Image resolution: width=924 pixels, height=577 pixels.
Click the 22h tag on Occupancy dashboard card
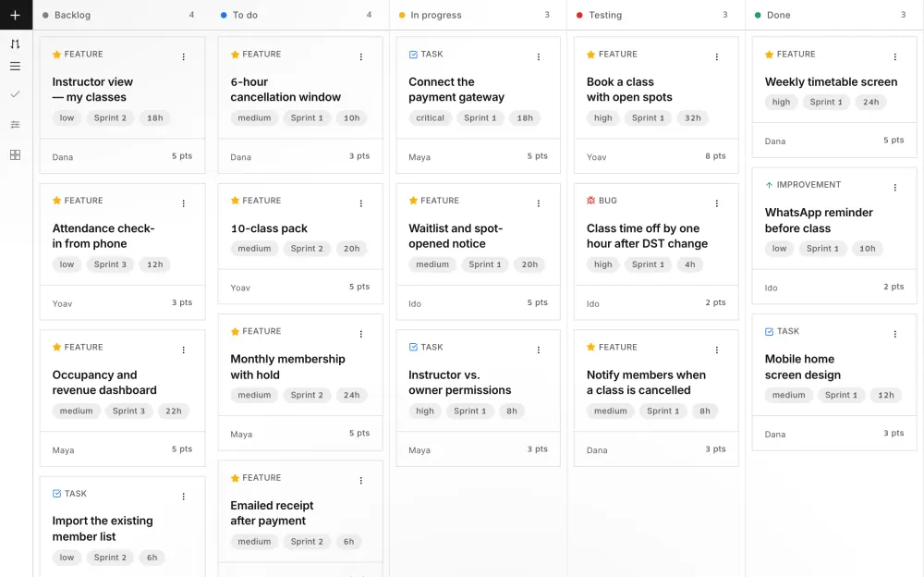(x=174, y=411)
